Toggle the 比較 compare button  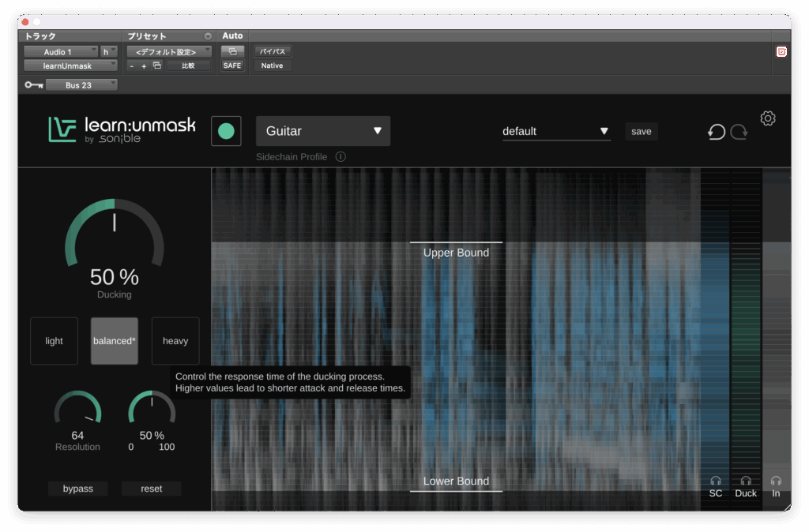click(x=188, y=66)
